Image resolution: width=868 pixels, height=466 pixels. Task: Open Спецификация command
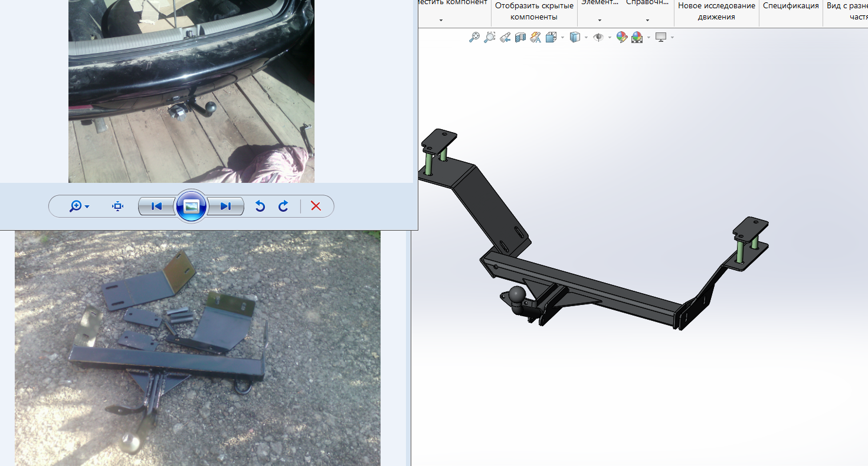(791, 6)
